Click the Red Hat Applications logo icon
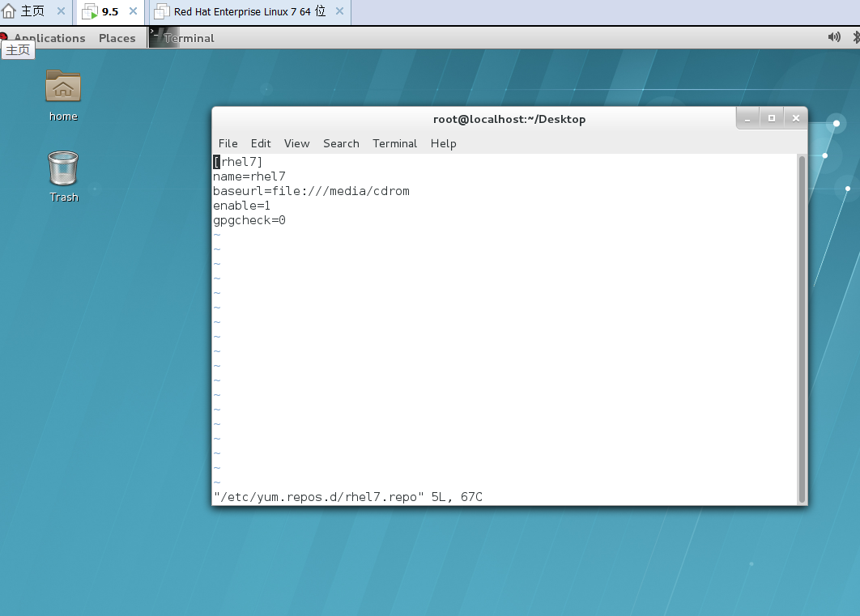The height and width of the screenshot is (616, 860). point(3,37)
